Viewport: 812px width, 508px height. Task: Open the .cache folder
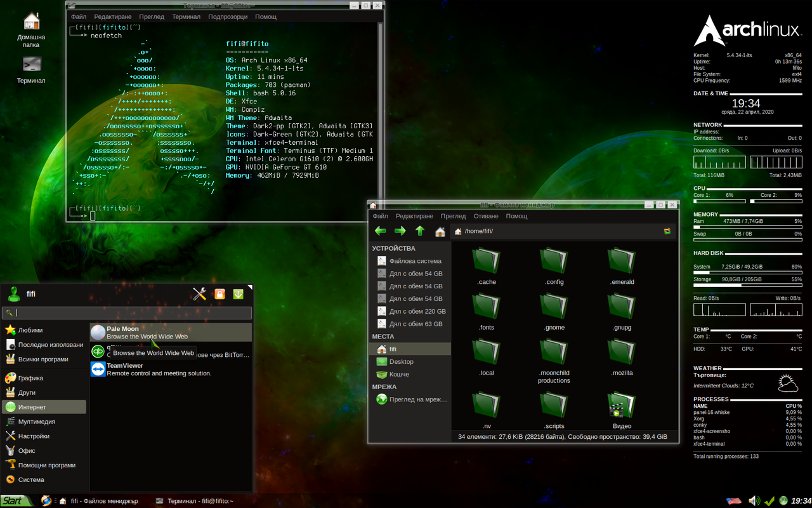(x=487, y=266)
